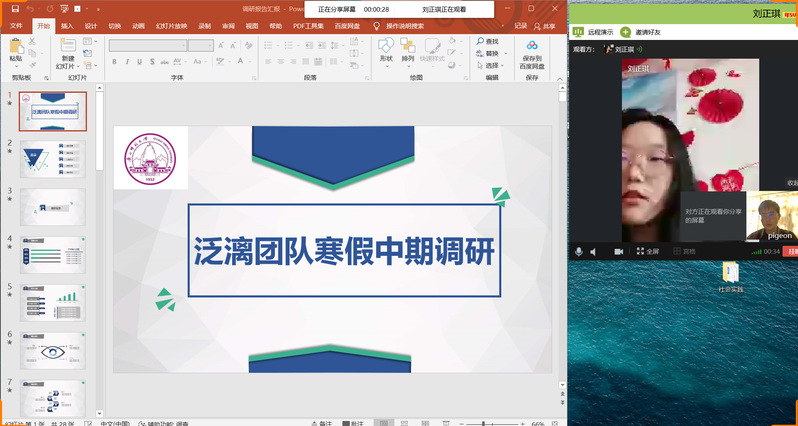Screen dimensions: 798x426
Task: Toggle bold formatting
Action: (x=115, y=62)
